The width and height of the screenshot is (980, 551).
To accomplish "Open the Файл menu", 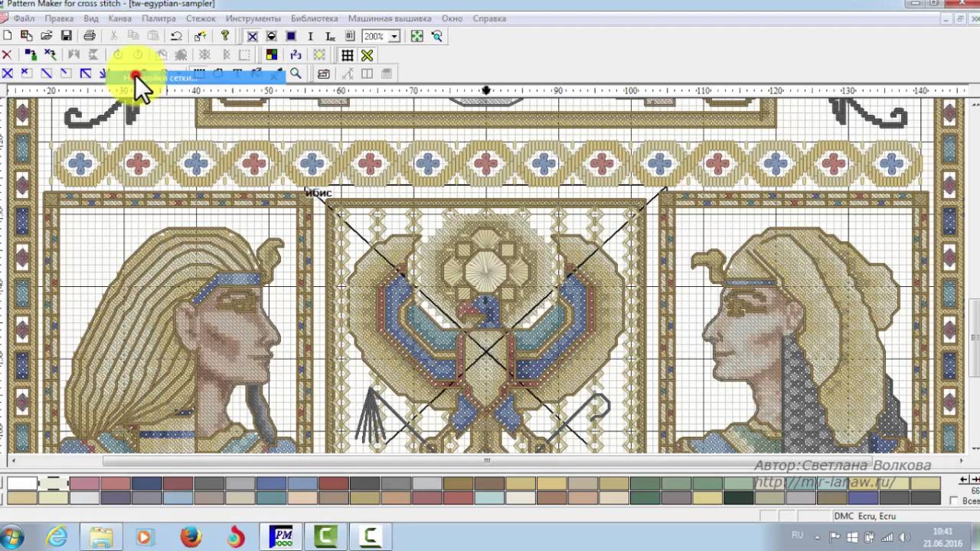I will click(x=23, y=18).
